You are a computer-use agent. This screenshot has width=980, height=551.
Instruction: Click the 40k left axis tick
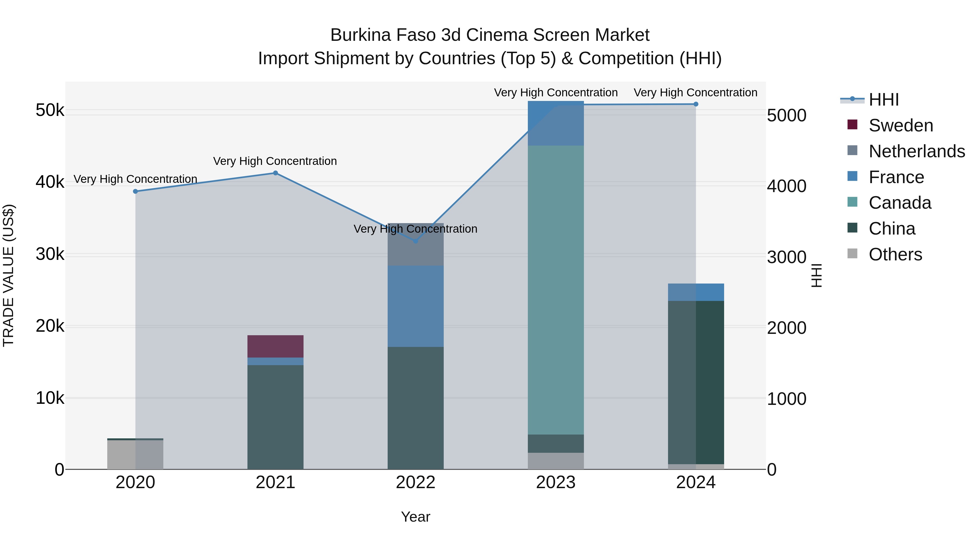coord(50,182)
